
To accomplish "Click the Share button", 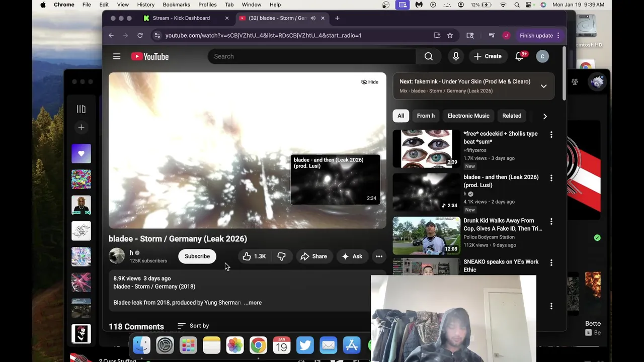I will point(314,256).
